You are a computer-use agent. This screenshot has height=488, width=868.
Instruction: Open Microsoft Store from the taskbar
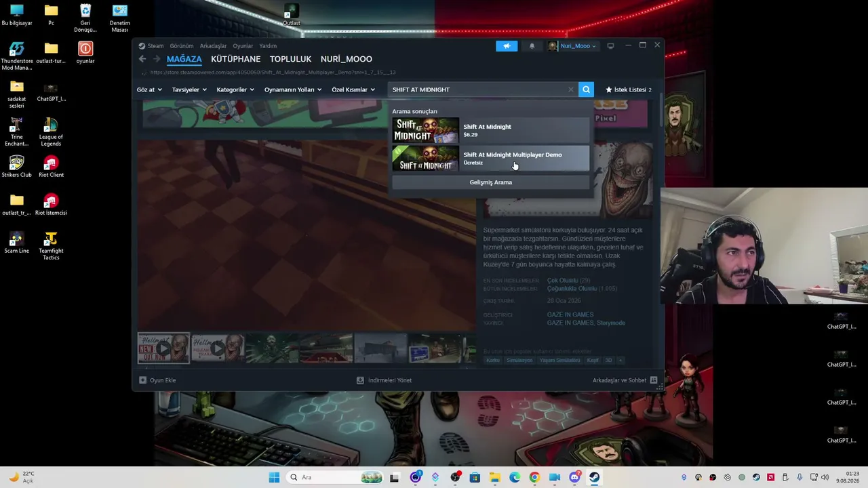475,477
